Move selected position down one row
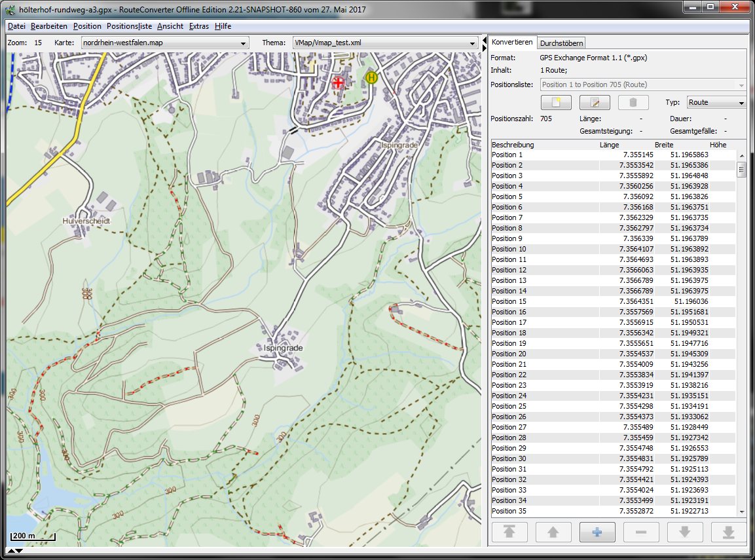The height and width of the screenshot is (560, 755). click(x=684, y=532)
